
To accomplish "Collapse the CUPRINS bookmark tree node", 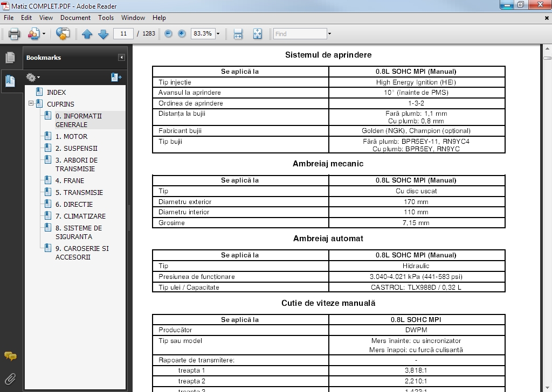I will (x=31, y=104).
